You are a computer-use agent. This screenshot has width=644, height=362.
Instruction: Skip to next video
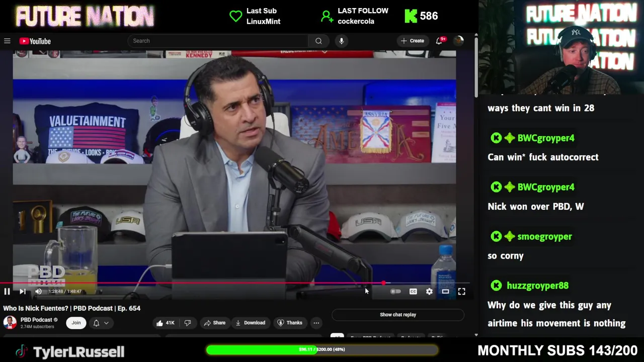23,291
